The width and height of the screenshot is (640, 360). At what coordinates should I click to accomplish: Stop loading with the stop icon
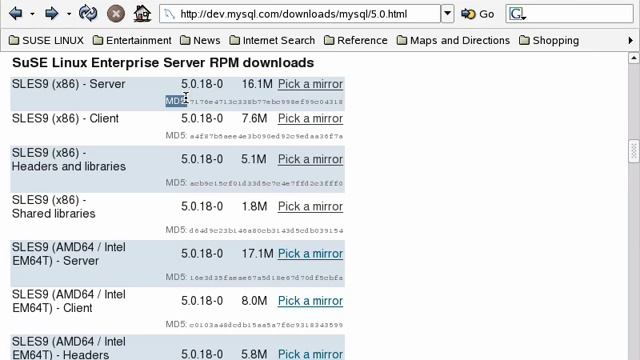click(x=116, y=14)
